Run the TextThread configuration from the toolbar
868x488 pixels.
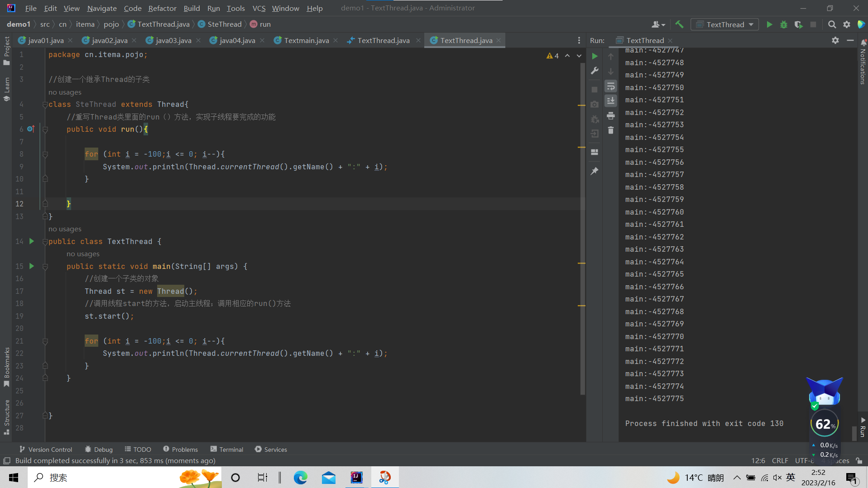pyautogui.click(x=769, y=24)
